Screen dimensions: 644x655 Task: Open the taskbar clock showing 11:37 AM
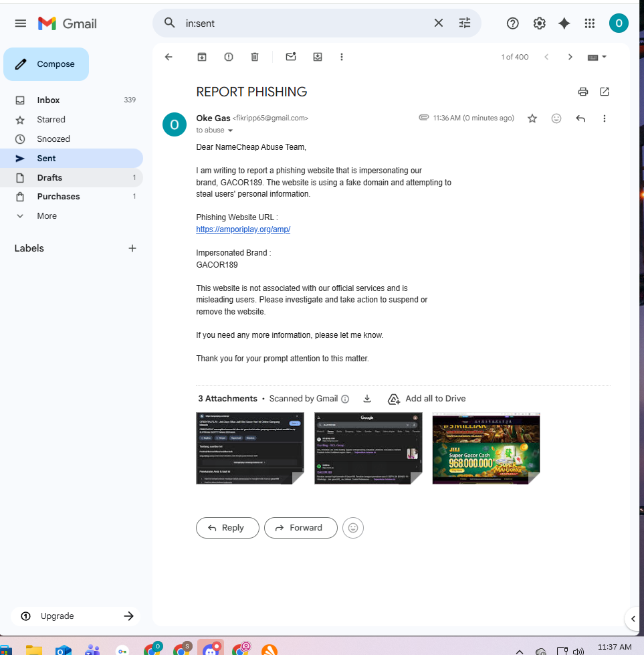[615, 648]
